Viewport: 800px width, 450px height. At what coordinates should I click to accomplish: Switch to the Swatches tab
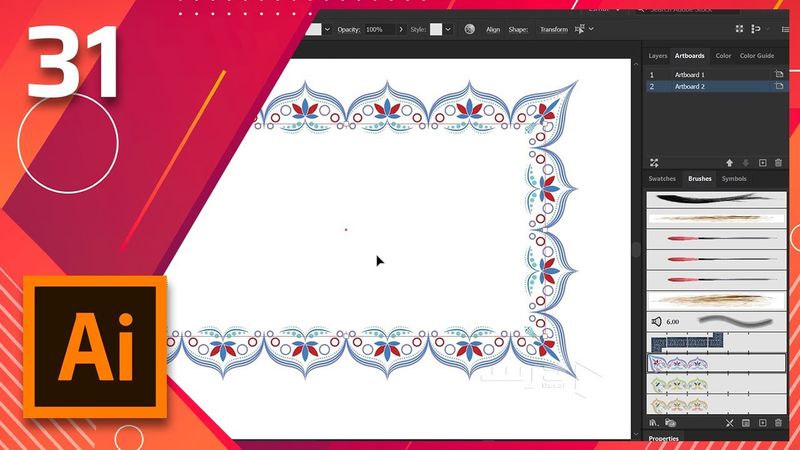pos(662,179)
